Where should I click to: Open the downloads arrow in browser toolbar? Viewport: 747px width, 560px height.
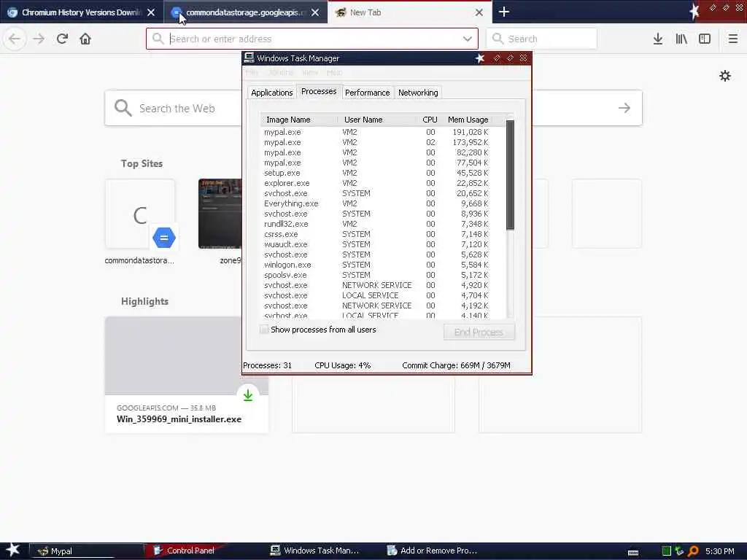658,39
